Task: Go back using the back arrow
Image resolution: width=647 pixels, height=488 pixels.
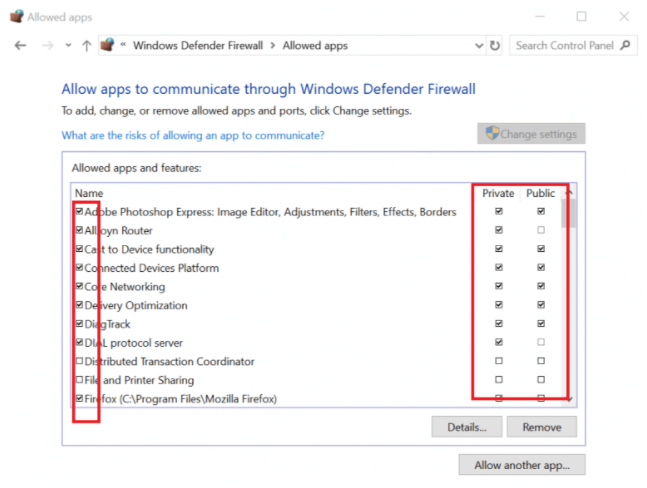Action: (20, 45)
